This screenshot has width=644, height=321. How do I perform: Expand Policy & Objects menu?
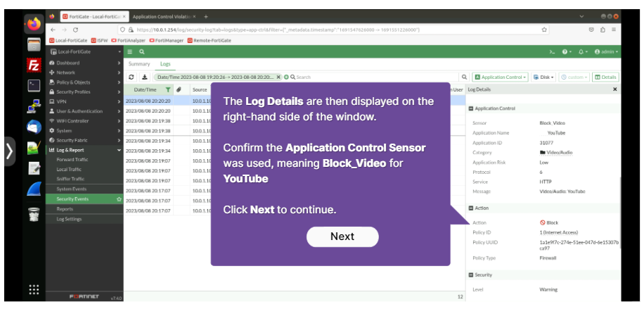(84, 82)
